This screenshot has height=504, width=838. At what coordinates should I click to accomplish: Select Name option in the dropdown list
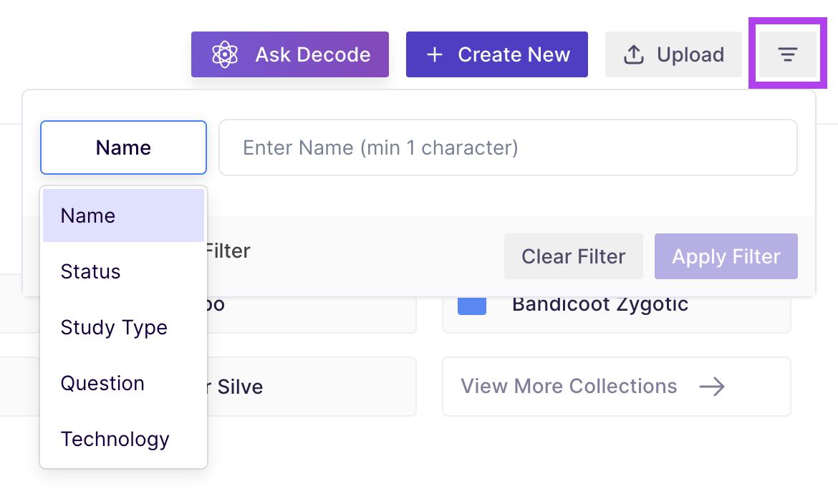pos(123,215)
